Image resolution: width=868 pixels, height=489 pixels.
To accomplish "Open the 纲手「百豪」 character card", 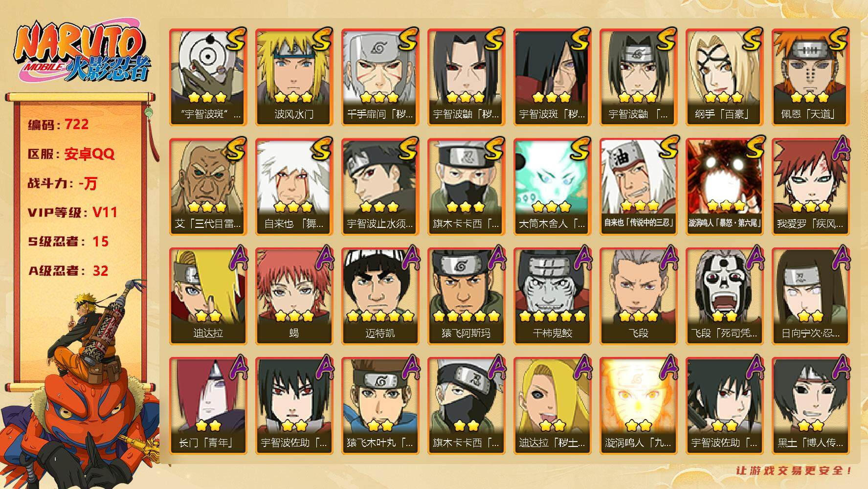I will pyautogui.click(x=724, y=77).
